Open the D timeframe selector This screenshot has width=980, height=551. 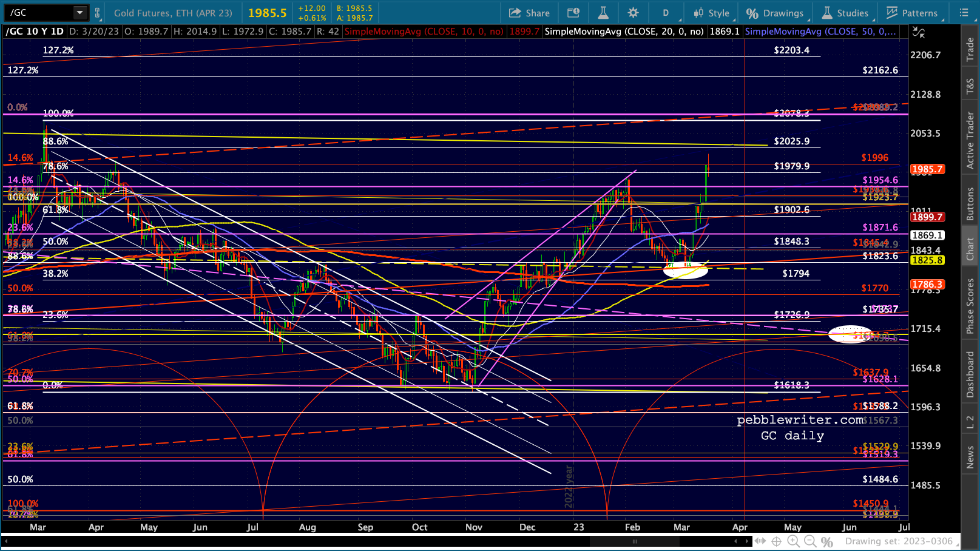pos(666,13)
